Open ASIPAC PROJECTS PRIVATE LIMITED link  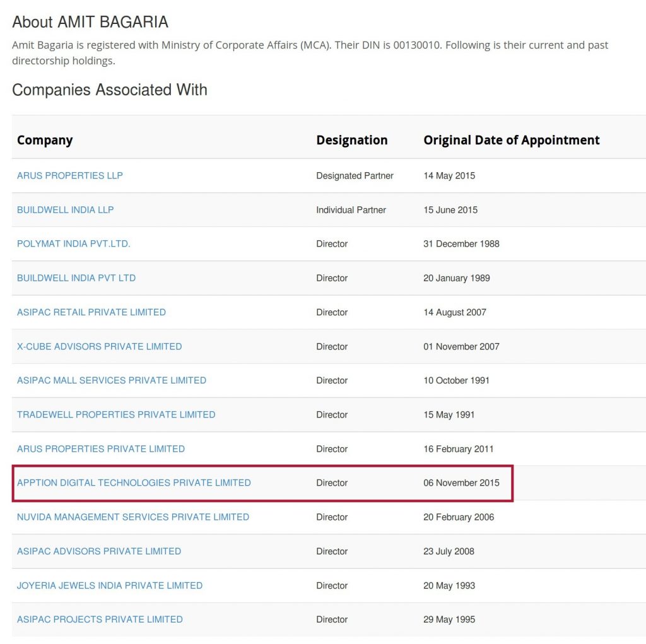coord(100,619)
